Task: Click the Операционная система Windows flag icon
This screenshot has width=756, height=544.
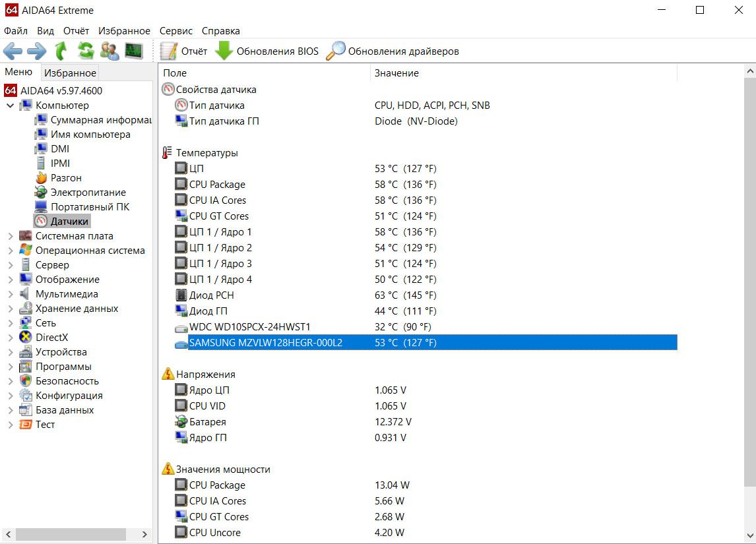Action: [26, 250]
